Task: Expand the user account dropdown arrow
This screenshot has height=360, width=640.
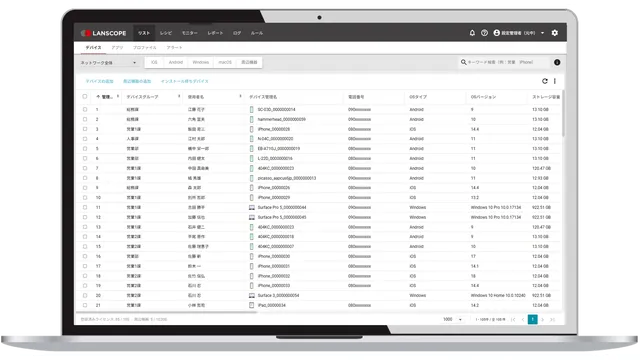Action: click(x=542, y=33)
